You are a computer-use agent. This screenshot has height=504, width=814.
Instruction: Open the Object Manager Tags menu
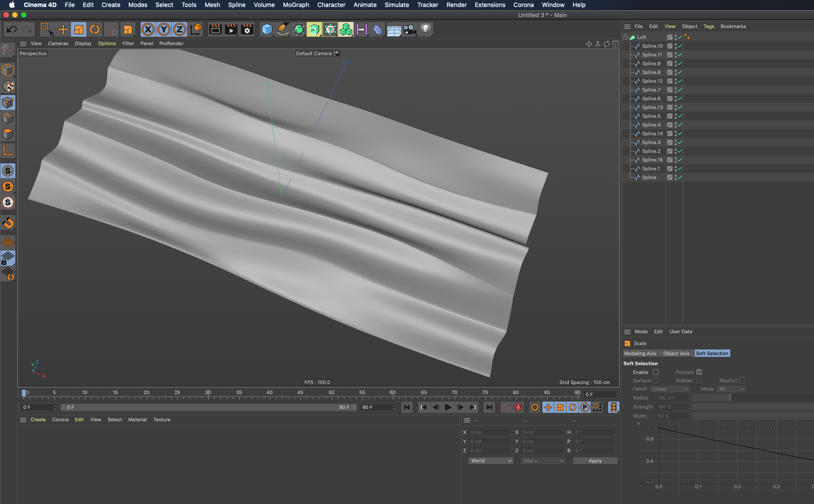pyautogui.click(x=709, y=27)
